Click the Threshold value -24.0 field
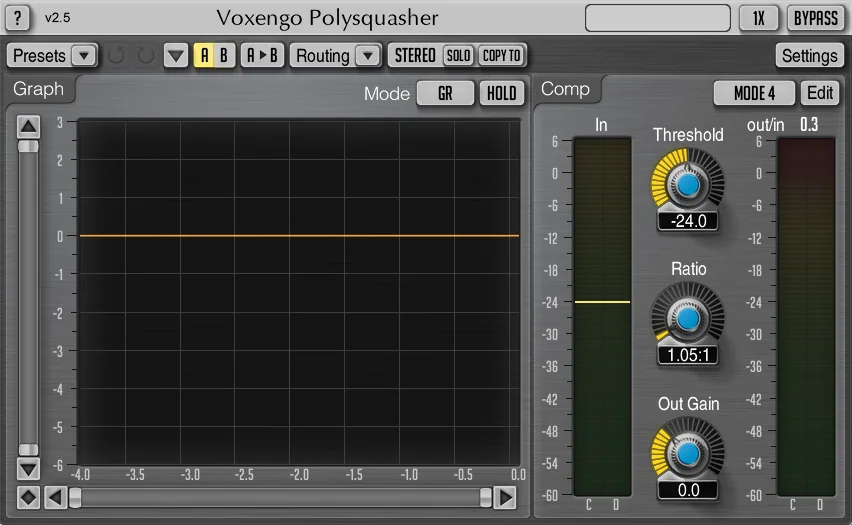This screenshot has height=525, width=852. click(x=688, y=221)
